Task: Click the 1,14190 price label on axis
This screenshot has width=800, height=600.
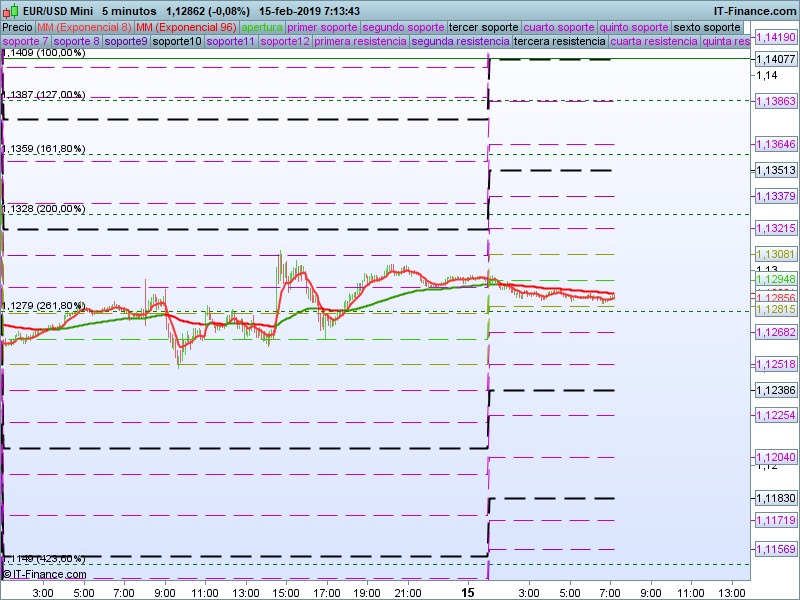Action: 775,37
